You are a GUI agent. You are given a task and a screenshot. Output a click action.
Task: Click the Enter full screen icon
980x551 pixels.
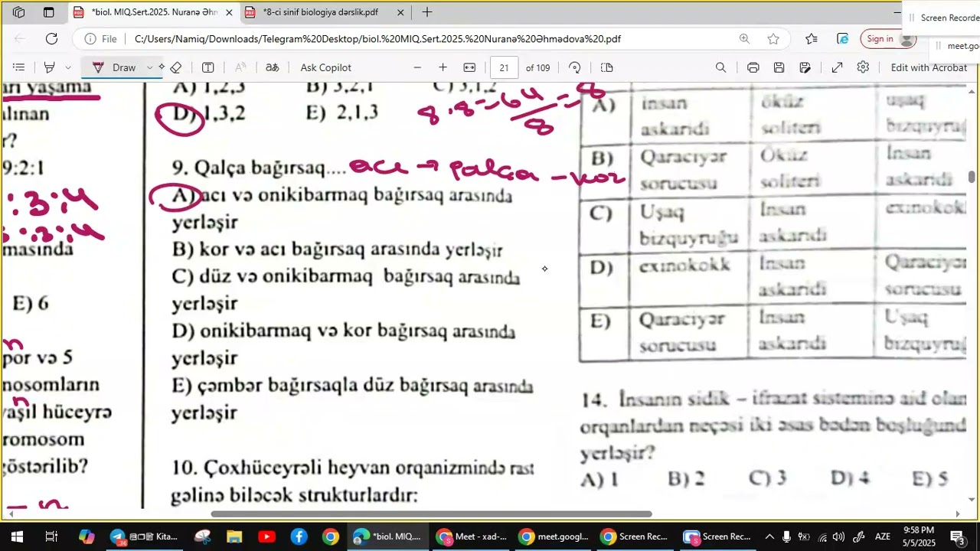837,67
